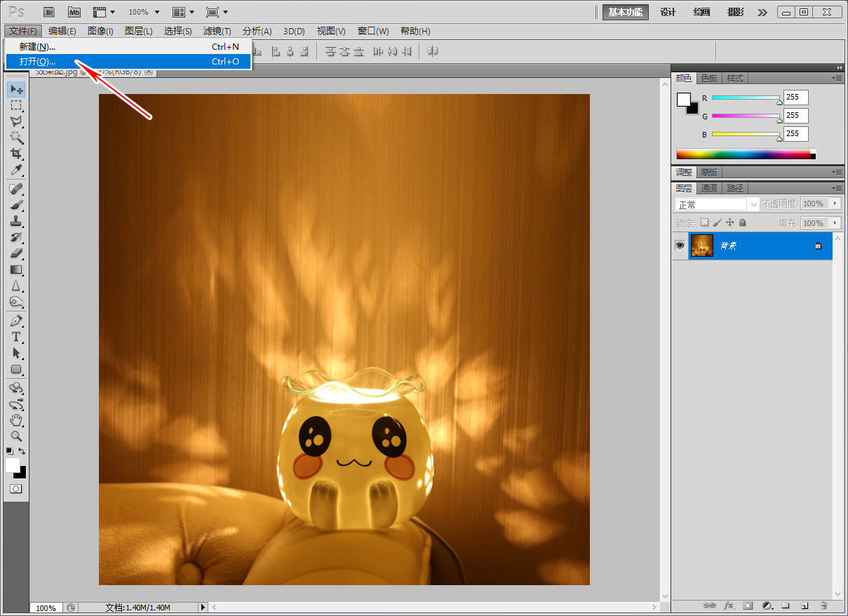Toggle lock all in Layers panel

click(742, 222)
